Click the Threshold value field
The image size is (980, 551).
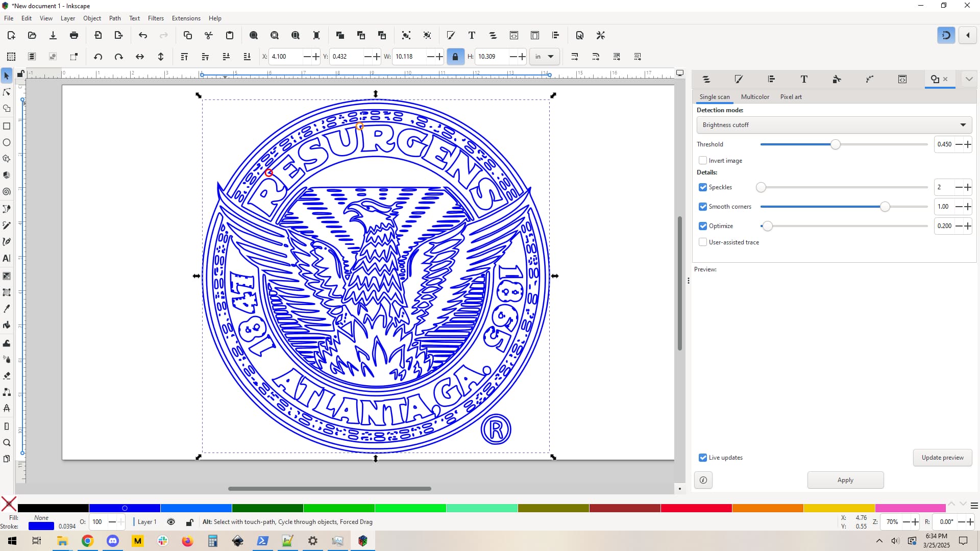(x=944, y=144)
